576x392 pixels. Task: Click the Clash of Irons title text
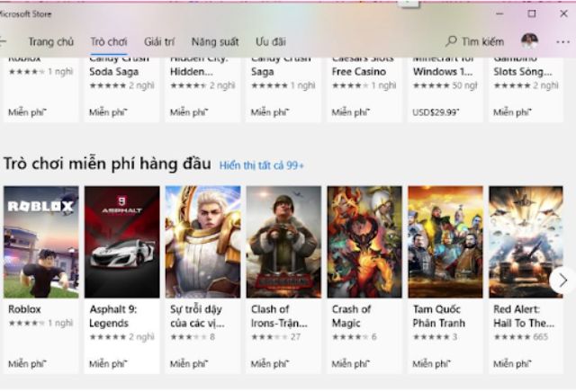pos(279,316)
